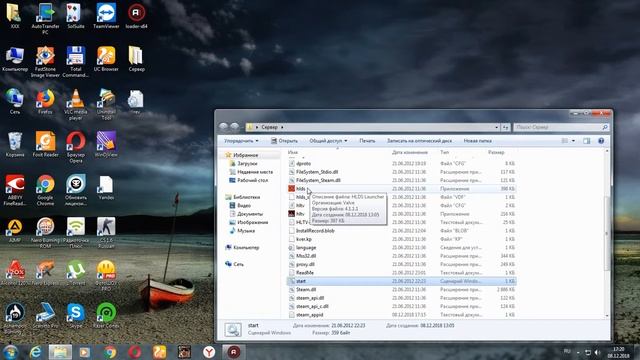Select the Сервер folder on desktop
Screen dimensions: 640x360
point(136,58)
